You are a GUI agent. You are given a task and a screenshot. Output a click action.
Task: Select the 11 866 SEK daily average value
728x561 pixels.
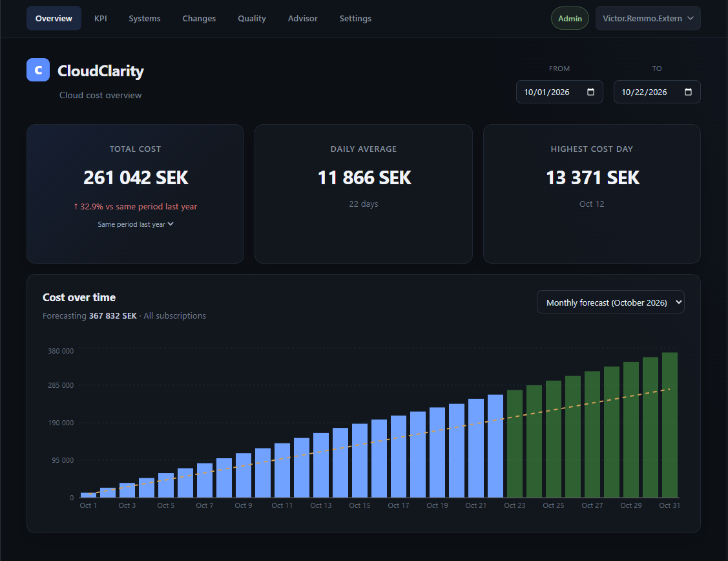click(x=364, y=177)
